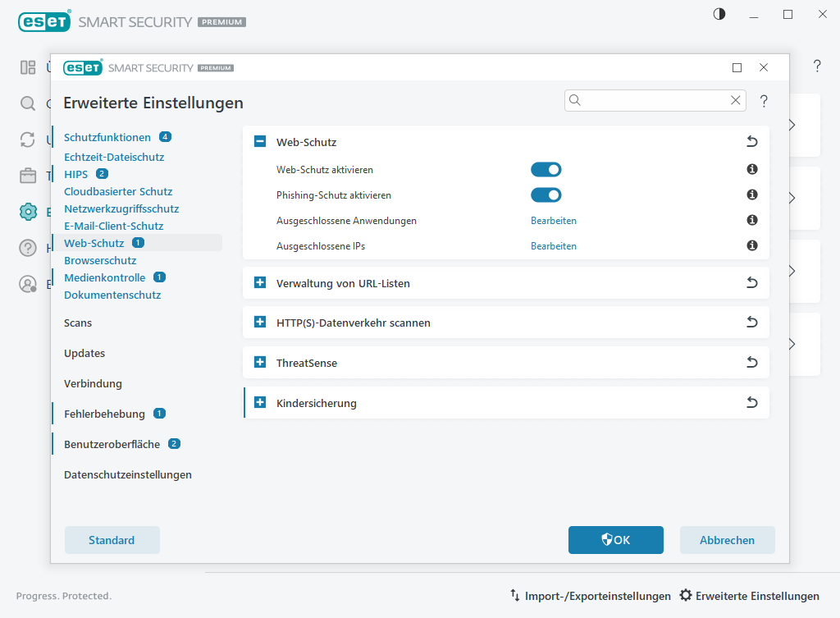The width and height of the screenshot is (840, 618).
Task: Select Benutzeroberfläche in the left menu
Action: [x=112, y=444]
